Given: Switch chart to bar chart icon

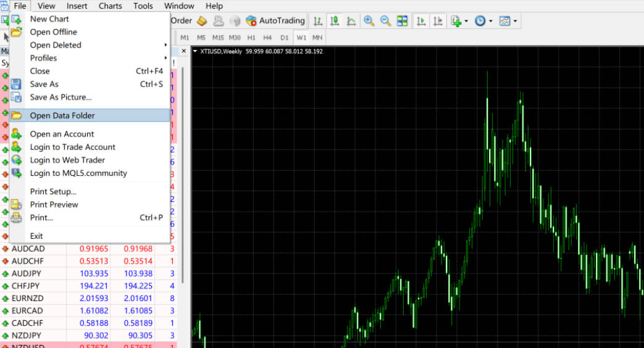Looking at the screenshot, I should point(318,21).
